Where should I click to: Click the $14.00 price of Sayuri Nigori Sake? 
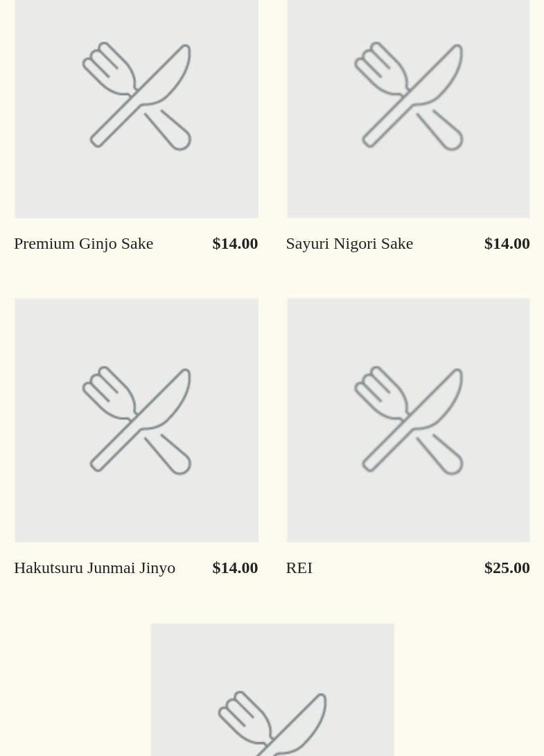507,243
